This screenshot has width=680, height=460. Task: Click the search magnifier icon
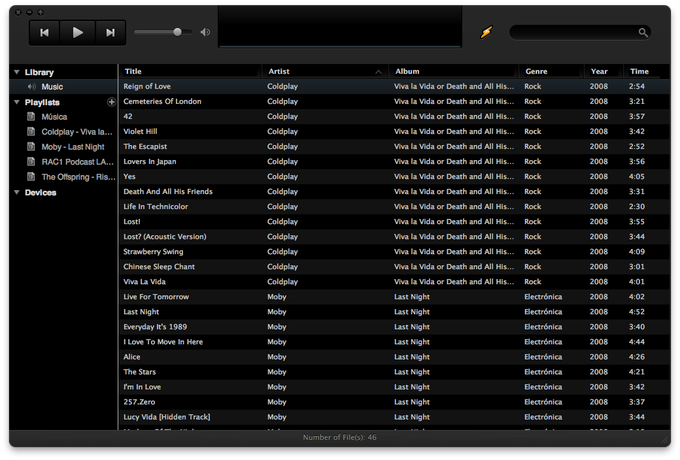(x=643, y=32)
